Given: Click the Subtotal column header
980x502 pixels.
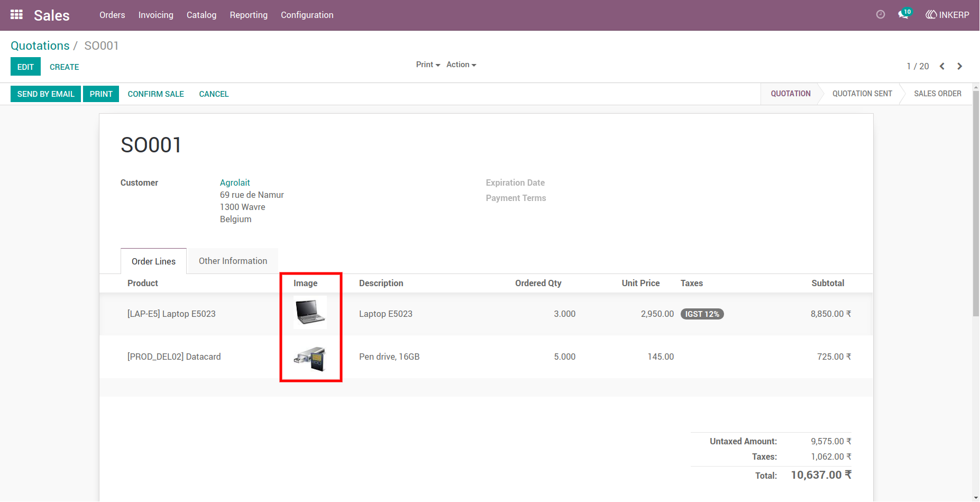Looking at the screenshot, I should click(828, 283).
